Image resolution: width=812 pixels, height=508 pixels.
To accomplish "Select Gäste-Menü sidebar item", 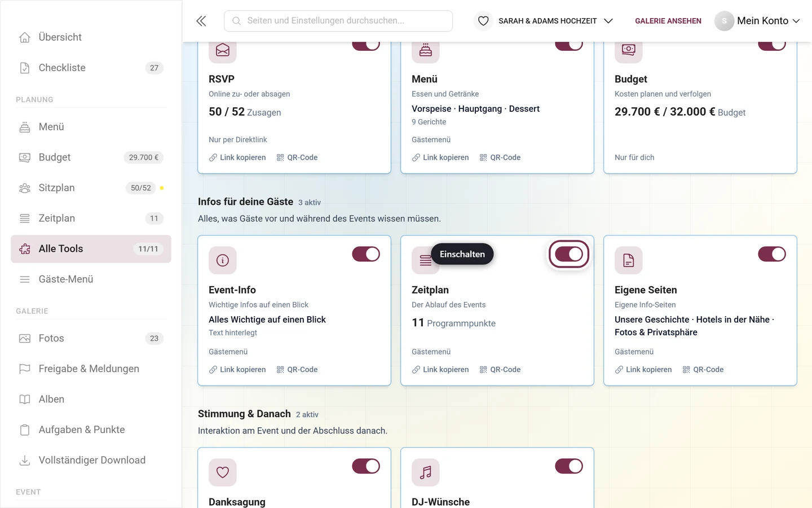I will pyautogui.click(x=91, y=279).
